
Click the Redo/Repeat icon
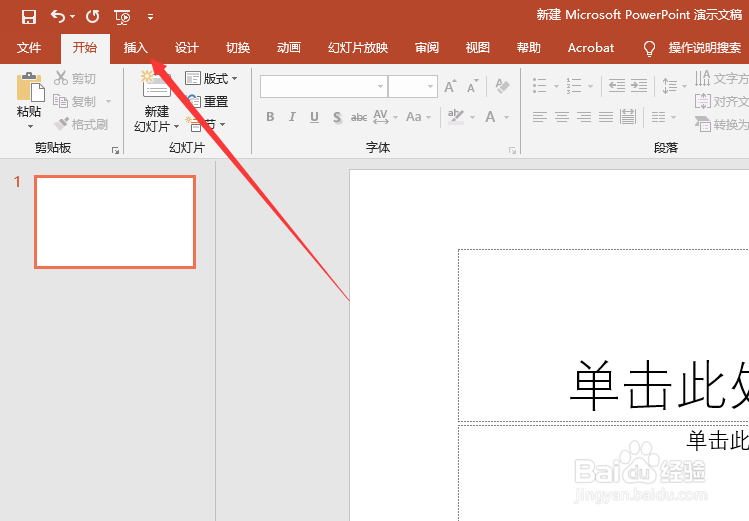(x=93, y=17)
